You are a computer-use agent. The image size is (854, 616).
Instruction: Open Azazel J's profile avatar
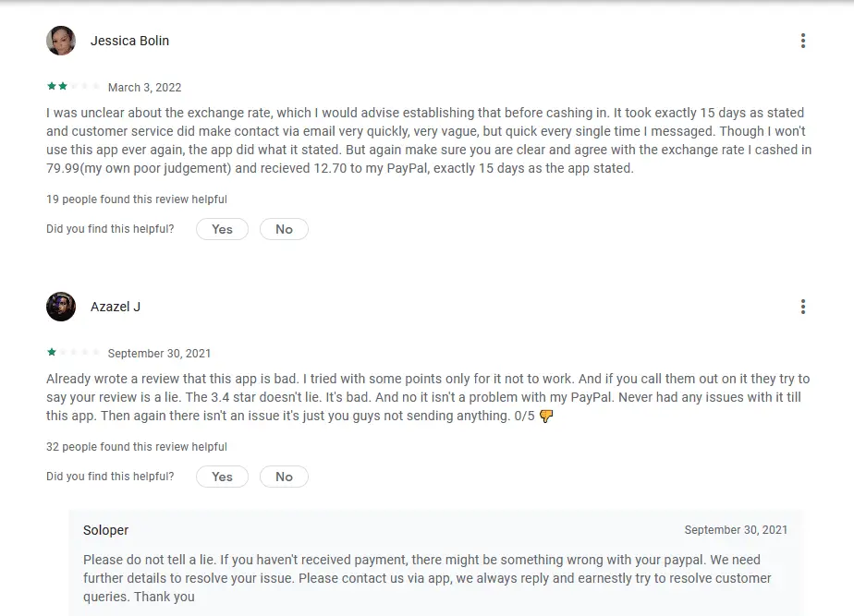point(61,307)
